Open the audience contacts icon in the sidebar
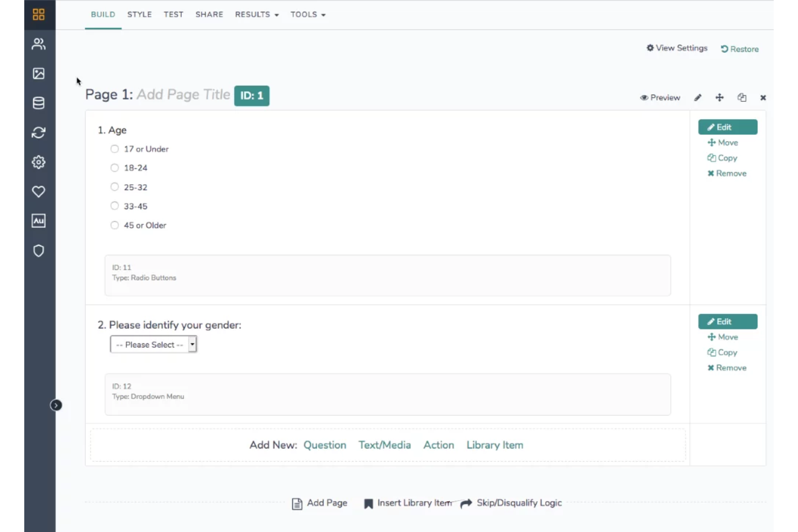The image size is (798, 532). click(38, 44)
